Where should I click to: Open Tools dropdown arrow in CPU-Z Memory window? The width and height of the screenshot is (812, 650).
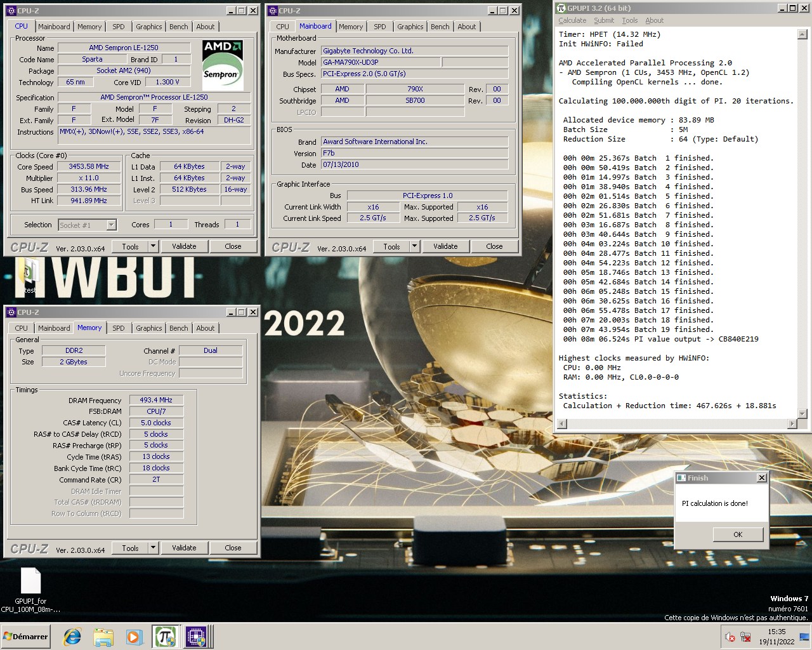point(153,548)
